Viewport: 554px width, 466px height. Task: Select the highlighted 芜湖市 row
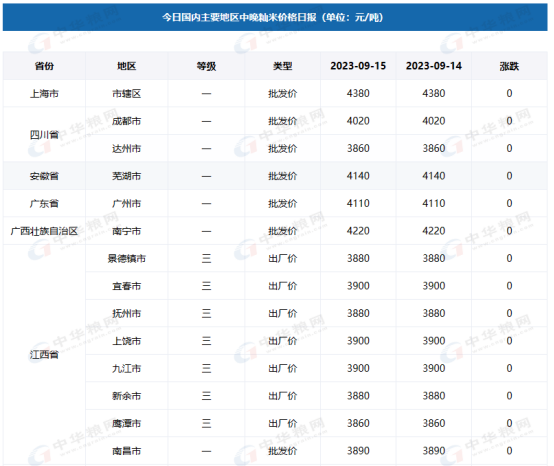(x=275, y=176)
